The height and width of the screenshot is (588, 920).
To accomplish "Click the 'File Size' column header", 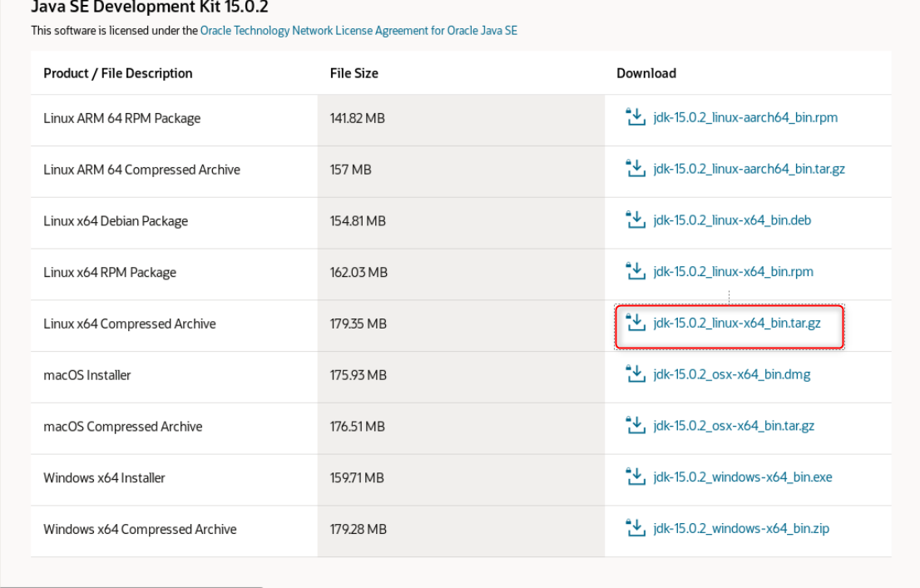I will pos(354,73).
